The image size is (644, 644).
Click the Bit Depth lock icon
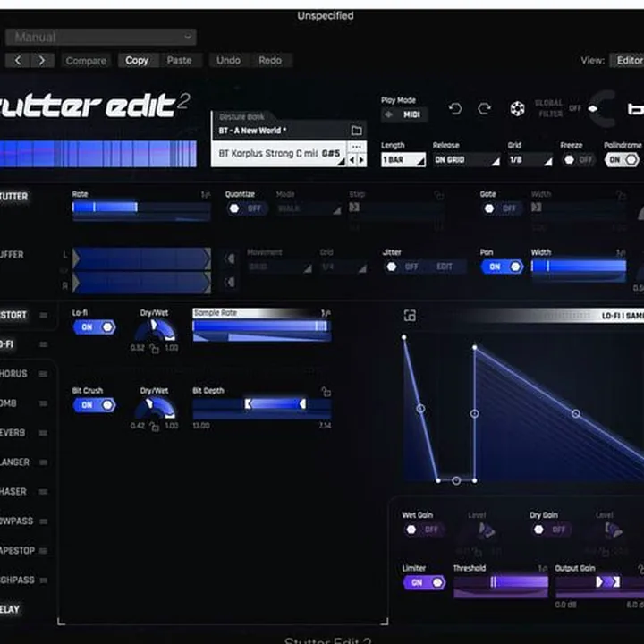click(326, 392)
